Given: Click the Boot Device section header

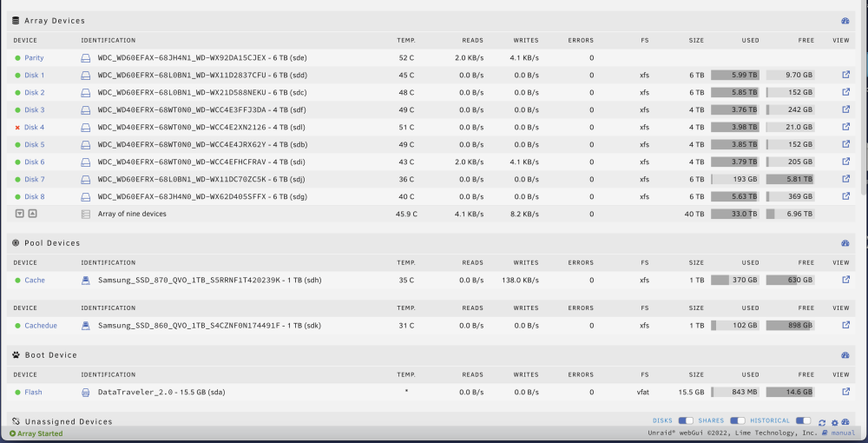Looking at the screenshot, I should pos(51,355).
